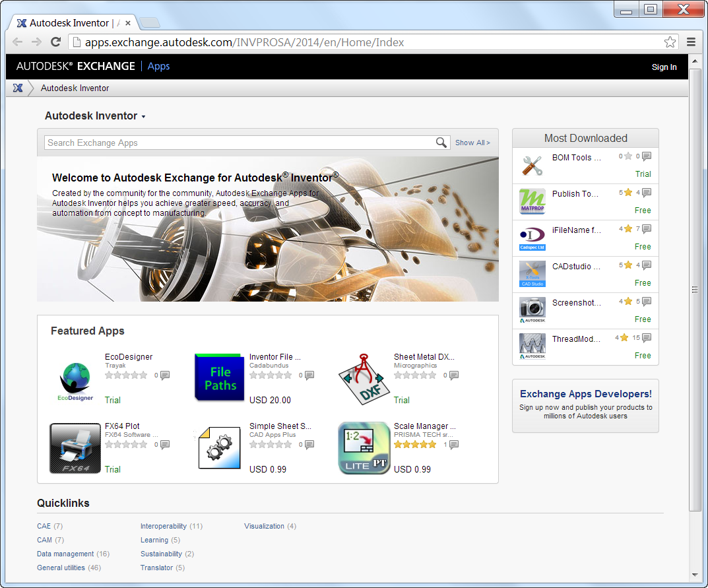The image size is (708, 588).
Task: Expand the Autodesk Inventor dropdown
Action: [x=144, y=115]
